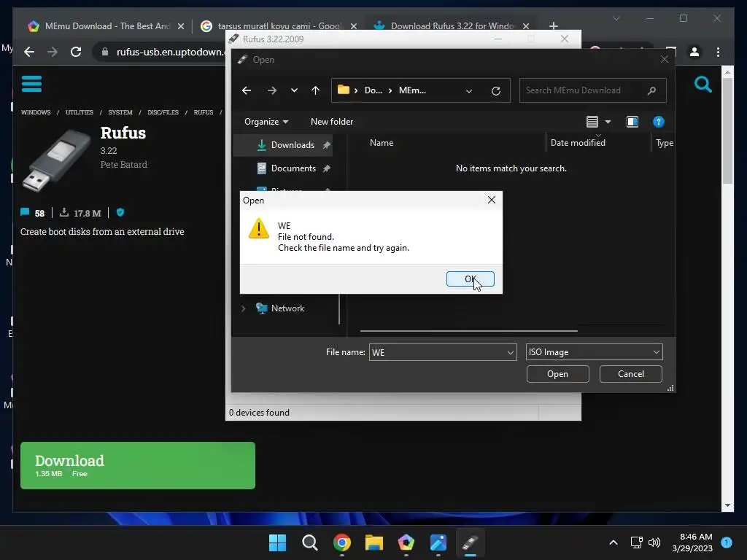Screen dimensions: 747x560
Task: Open the ISO Image file type dropdown
Action: [594, 352]
